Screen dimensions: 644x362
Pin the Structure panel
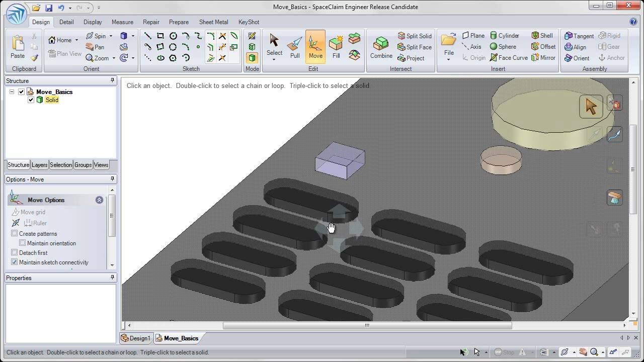[x=112, y=80]
